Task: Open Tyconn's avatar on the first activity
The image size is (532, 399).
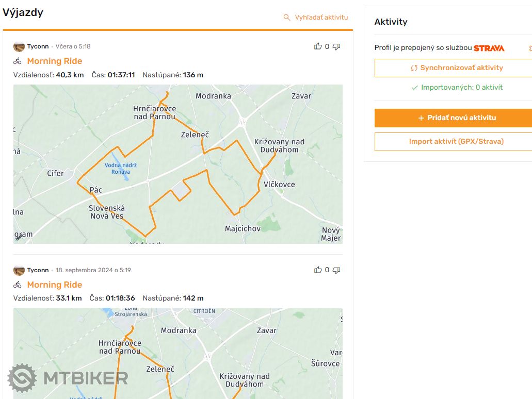Action: click(x=19, y=46)
